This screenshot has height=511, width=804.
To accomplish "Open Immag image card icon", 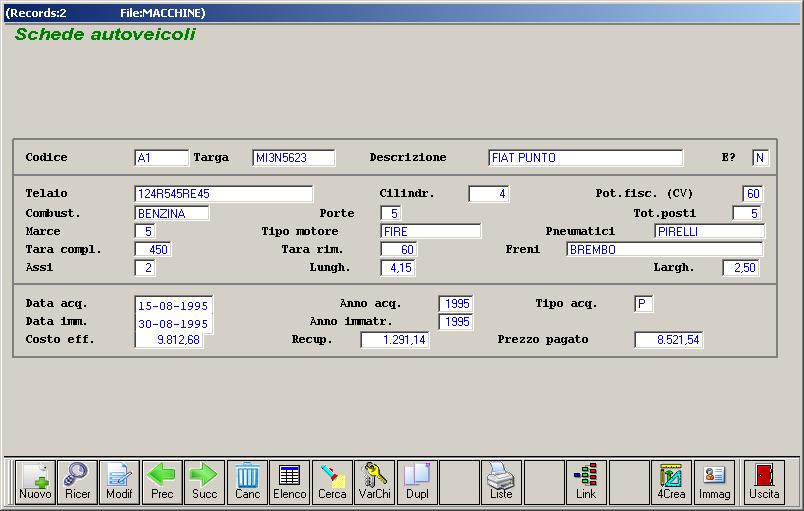I will click(x=714, y=482).
